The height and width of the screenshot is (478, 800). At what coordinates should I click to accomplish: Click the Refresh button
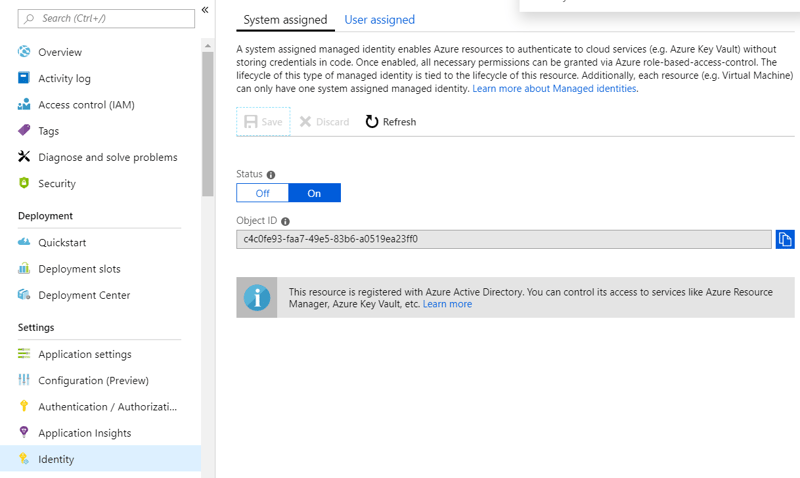391,122
